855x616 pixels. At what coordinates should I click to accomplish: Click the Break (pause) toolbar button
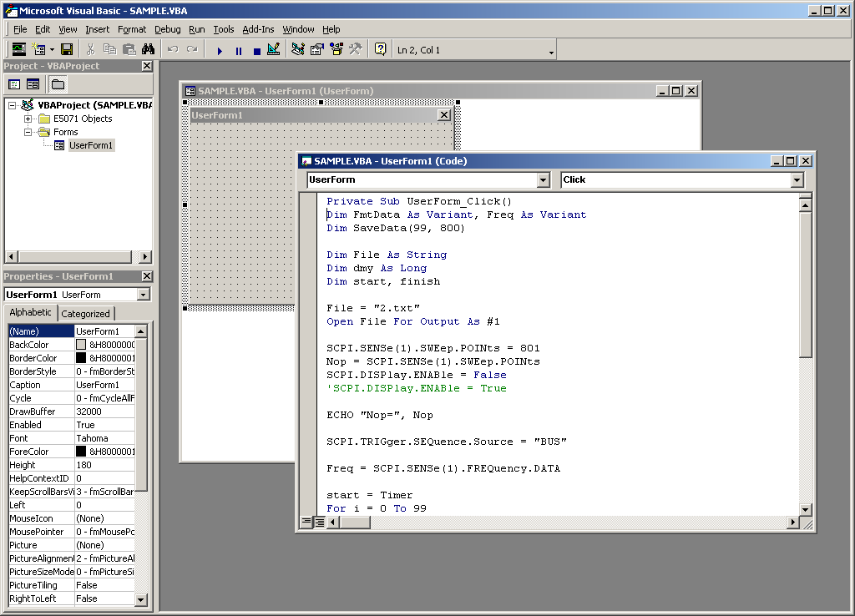pyautogui.click(x=239, y=51)
